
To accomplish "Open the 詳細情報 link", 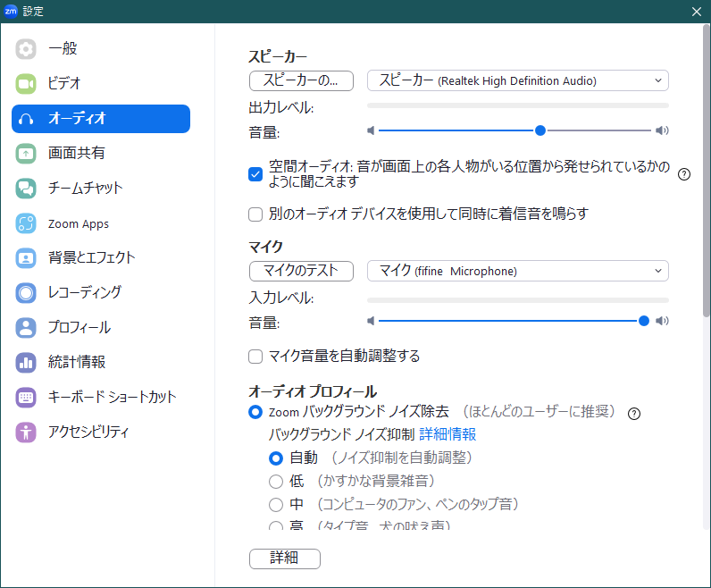I will pyautogui.click(x=448, y=434).
